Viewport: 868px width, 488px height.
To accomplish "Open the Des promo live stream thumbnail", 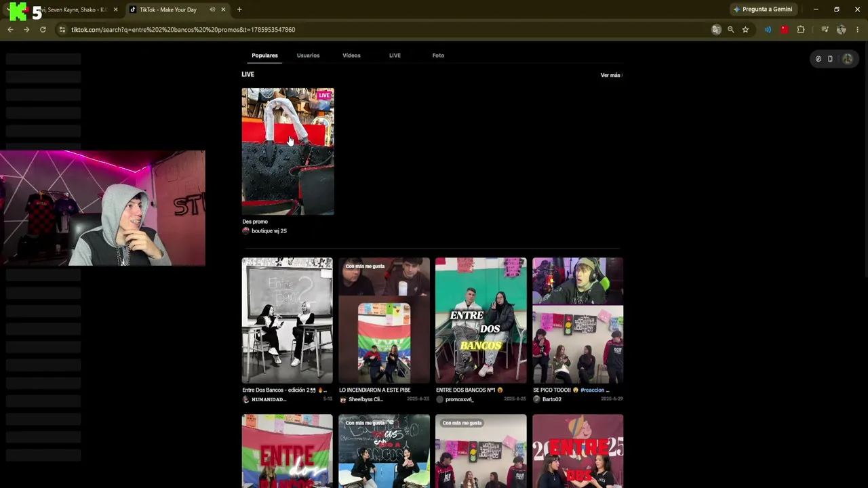I will pos(288,151).
